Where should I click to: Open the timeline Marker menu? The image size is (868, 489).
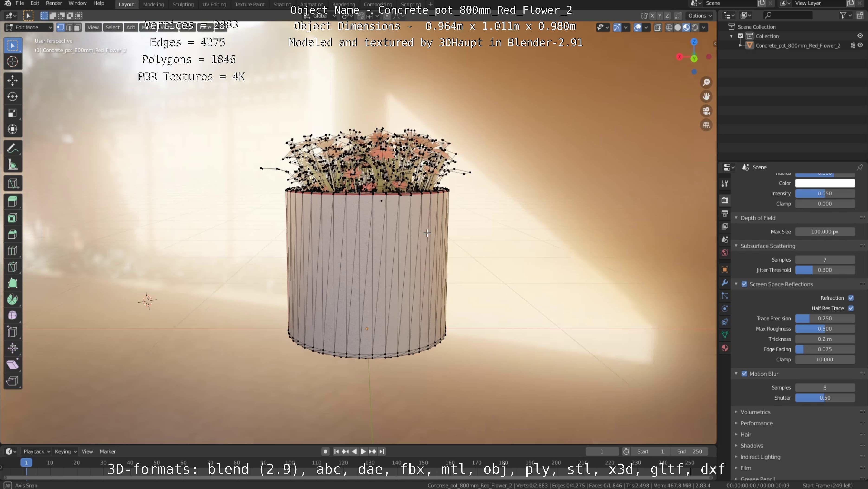pyautogui.click(x=108, y=452)
